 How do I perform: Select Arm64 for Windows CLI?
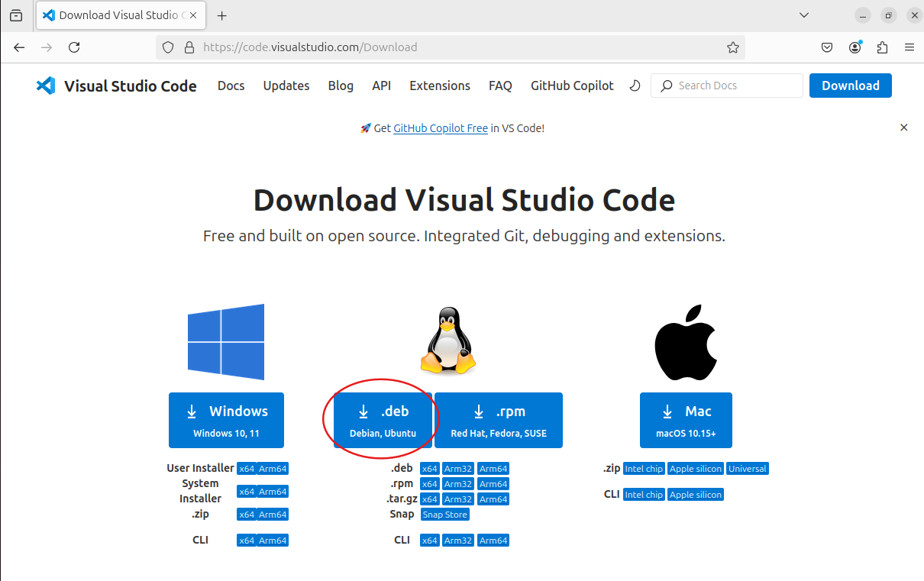pos(273,541)
